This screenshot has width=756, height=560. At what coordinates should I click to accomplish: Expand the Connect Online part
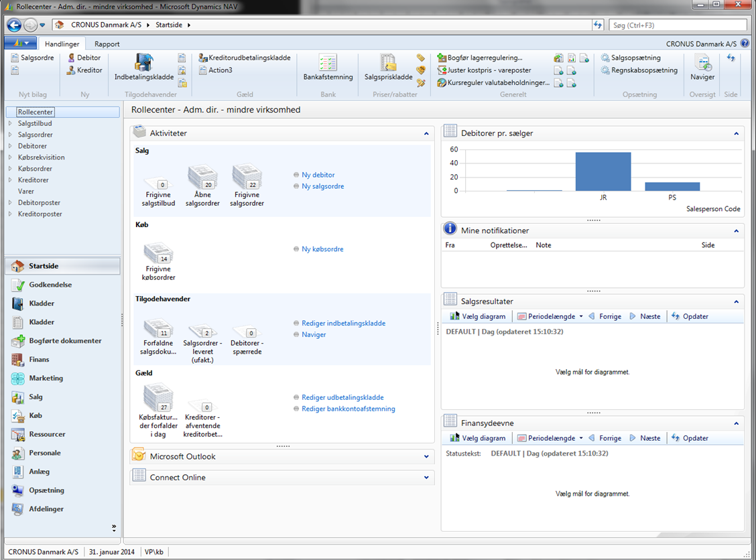coord(426,477)
